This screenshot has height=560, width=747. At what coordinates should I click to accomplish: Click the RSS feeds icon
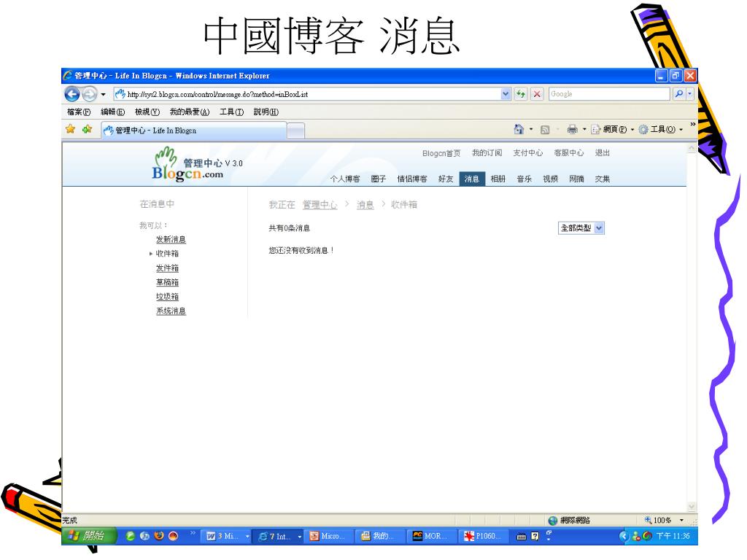[x=545, y=130]
